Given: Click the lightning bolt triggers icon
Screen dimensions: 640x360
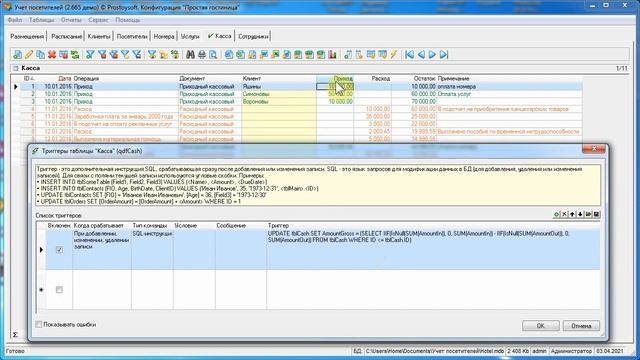Looking at the screenshot, I should [393, 55].
